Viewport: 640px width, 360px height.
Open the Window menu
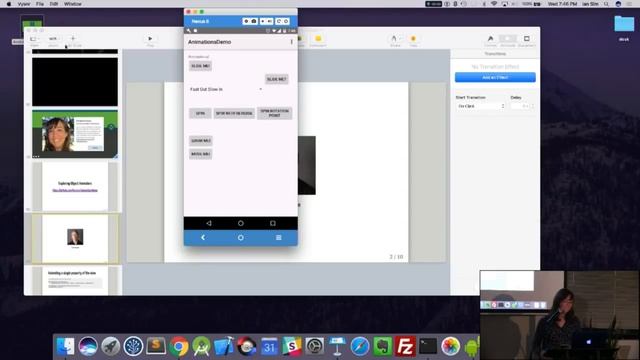[x=73, y=4]
